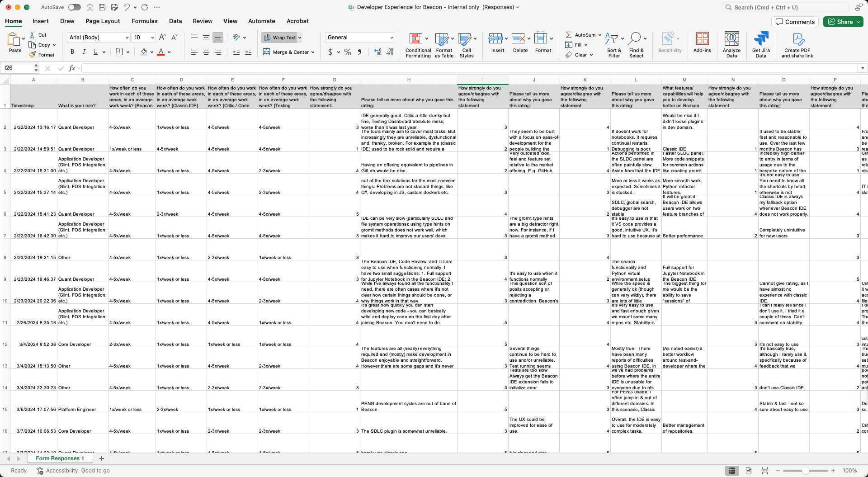Toggle Italic formatting
The image size is (868, 477).
(x=84, y=52)
